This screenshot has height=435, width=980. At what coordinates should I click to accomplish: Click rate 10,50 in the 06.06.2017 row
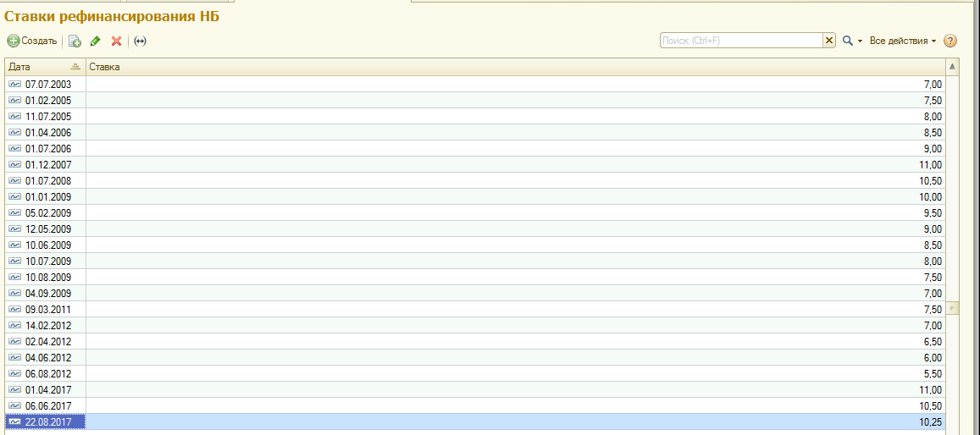coord(931,406)
